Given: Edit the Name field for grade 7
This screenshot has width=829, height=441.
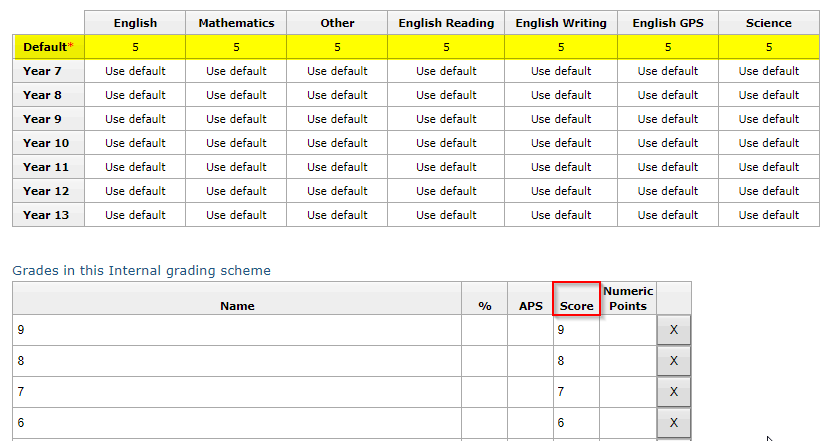Looking at the screenshot, I should pyautogui.click(x=237, y=392).
